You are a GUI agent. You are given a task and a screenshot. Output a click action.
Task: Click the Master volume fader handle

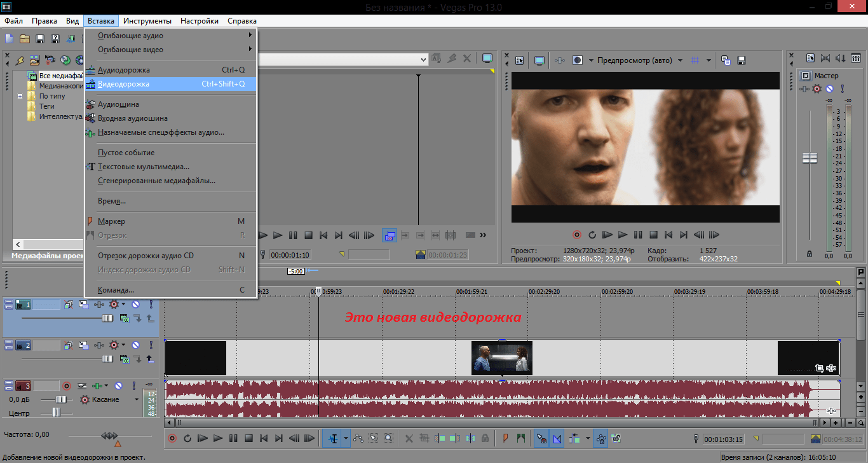[x=810, y=158]
